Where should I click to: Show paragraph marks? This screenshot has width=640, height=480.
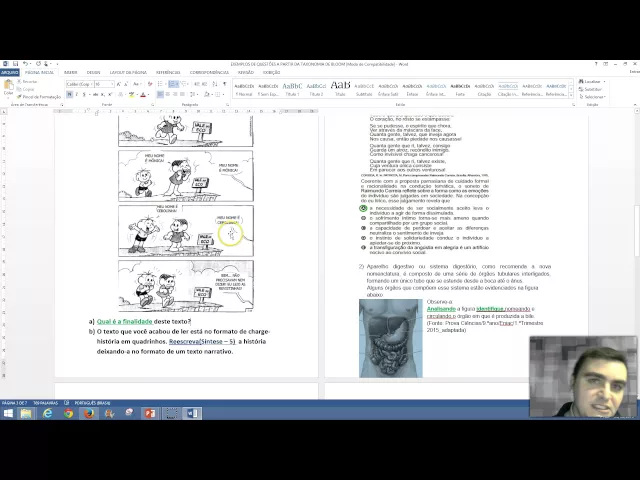[224, 84]
